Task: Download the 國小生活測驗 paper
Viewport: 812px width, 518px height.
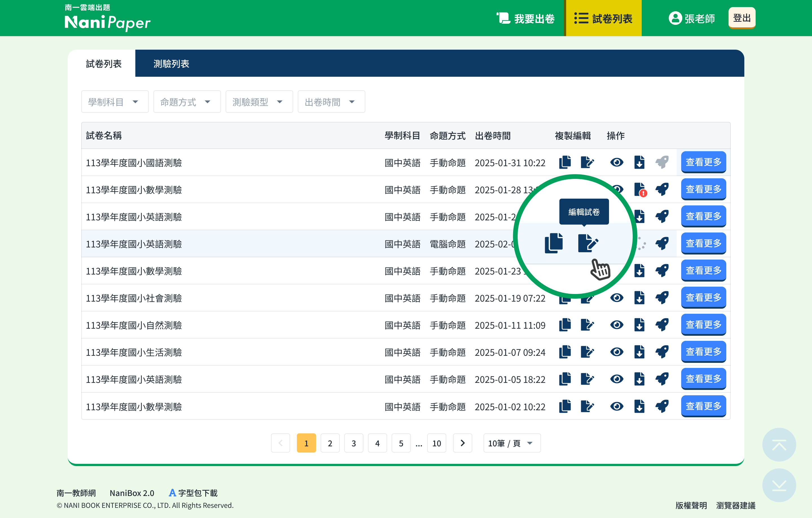Action: pos(639,352)
